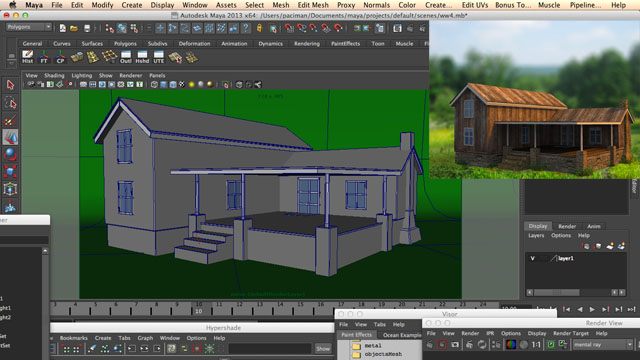This screenshot has width=640, height=360.
Task: Click the CP center pivot shelf icon
Action: pos(60,56)
